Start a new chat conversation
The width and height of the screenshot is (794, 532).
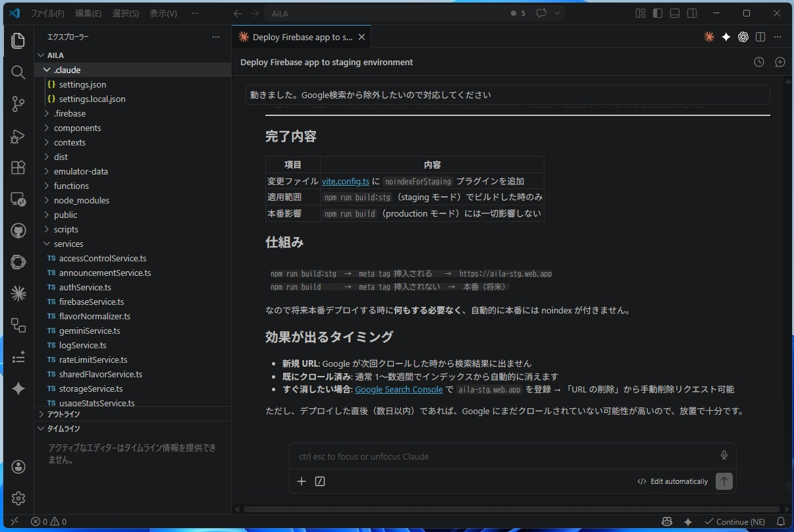[x=780, y=62]
